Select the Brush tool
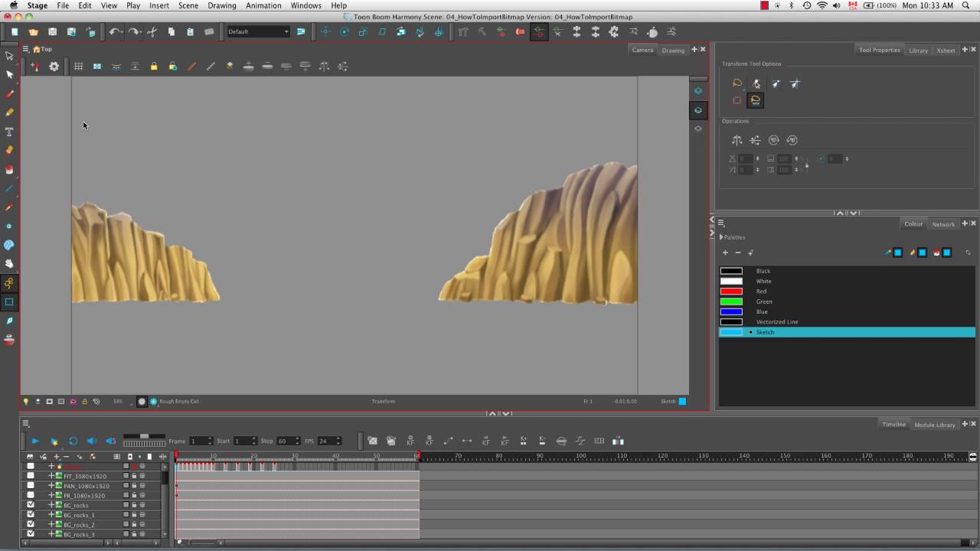 coord(9,93)
